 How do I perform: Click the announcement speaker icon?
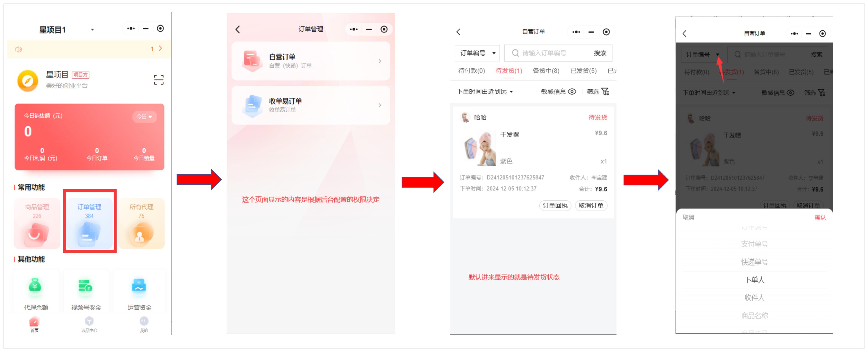19,49
